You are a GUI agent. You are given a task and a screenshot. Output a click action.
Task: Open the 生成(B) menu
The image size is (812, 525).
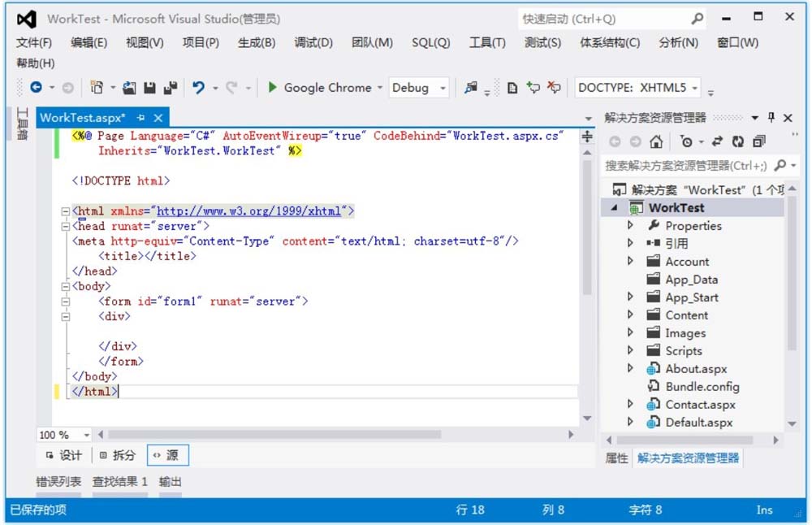point(257,42)
